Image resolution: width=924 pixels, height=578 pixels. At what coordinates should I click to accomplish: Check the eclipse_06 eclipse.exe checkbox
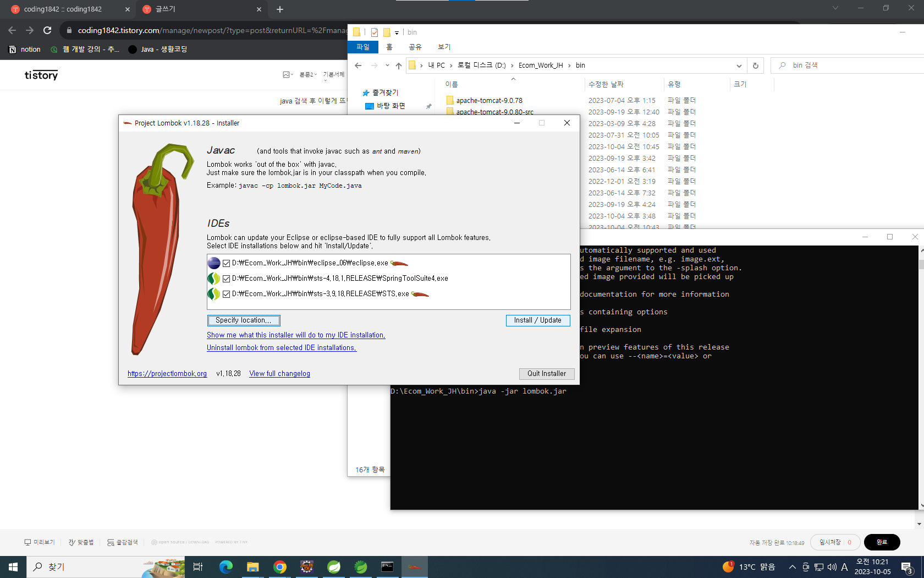click(x=226, y=264)
